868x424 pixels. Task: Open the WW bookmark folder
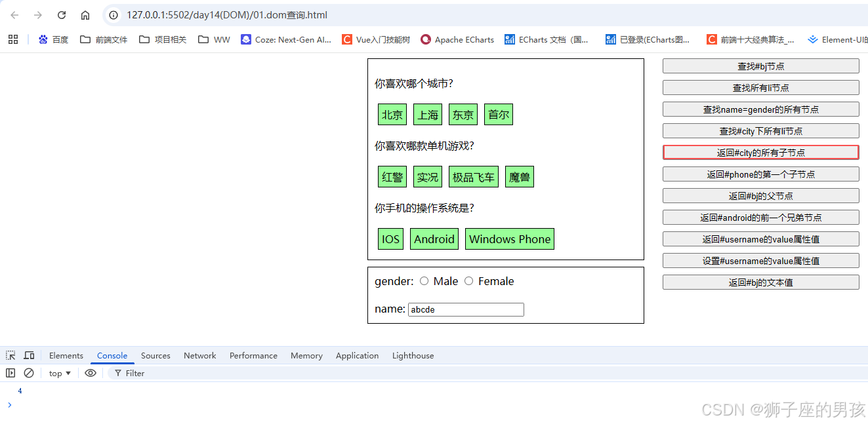click(x=214, y=39)
